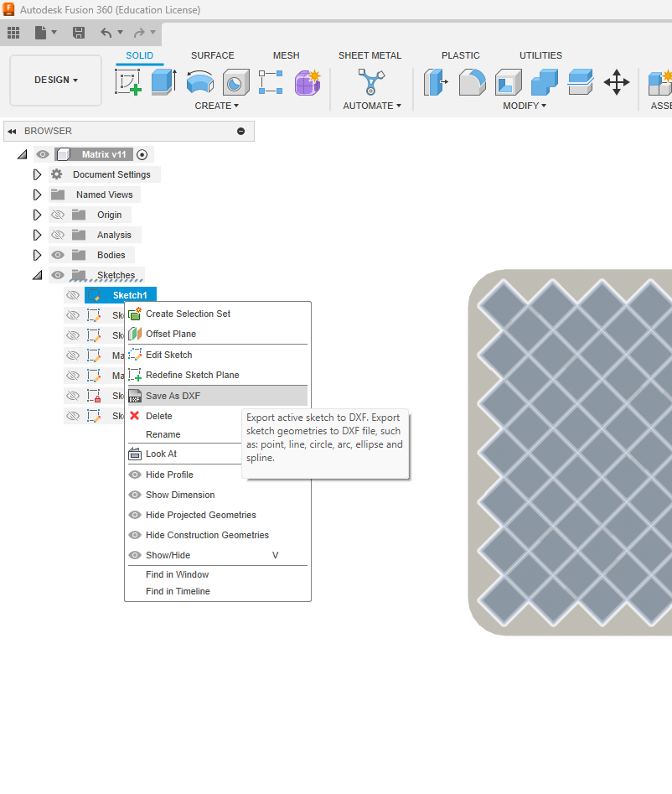Click the Save disk icon
The image size is (672, 794).
pos(79,33)
